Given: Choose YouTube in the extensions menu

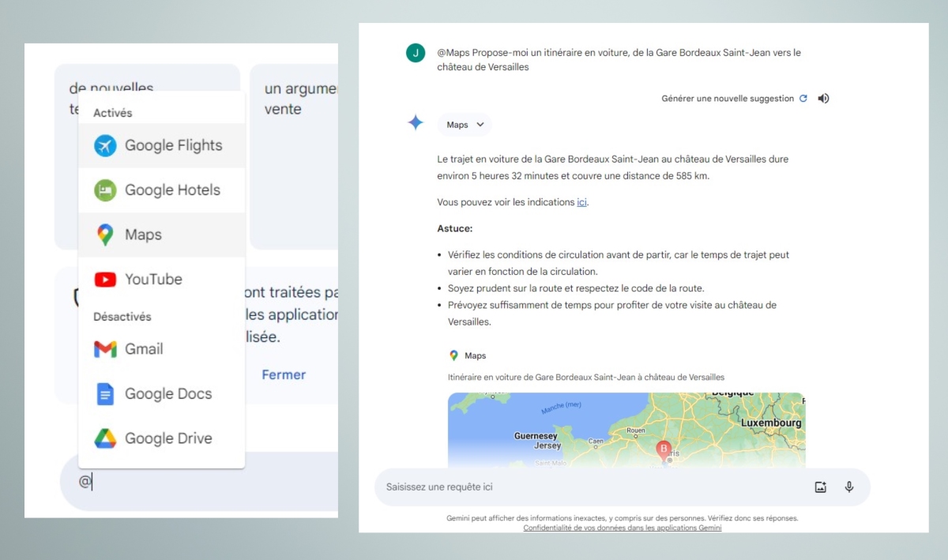Looking at the screenshot, I should (x=153, y=280).
